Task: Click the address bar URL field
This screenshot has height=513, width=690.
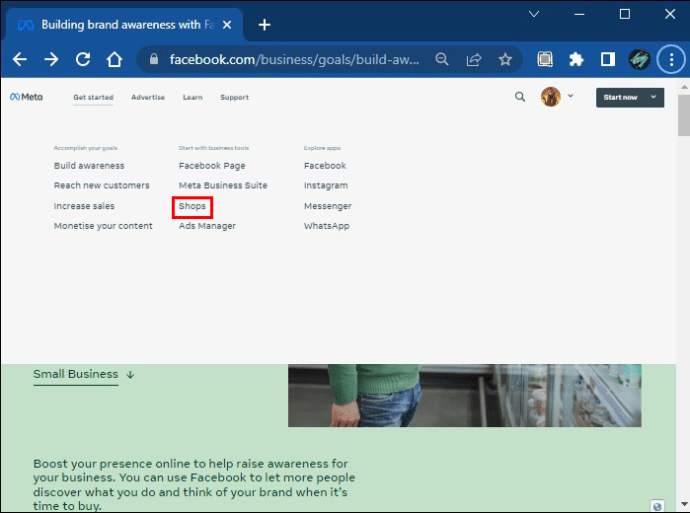Action: click(x=294, y=59)
